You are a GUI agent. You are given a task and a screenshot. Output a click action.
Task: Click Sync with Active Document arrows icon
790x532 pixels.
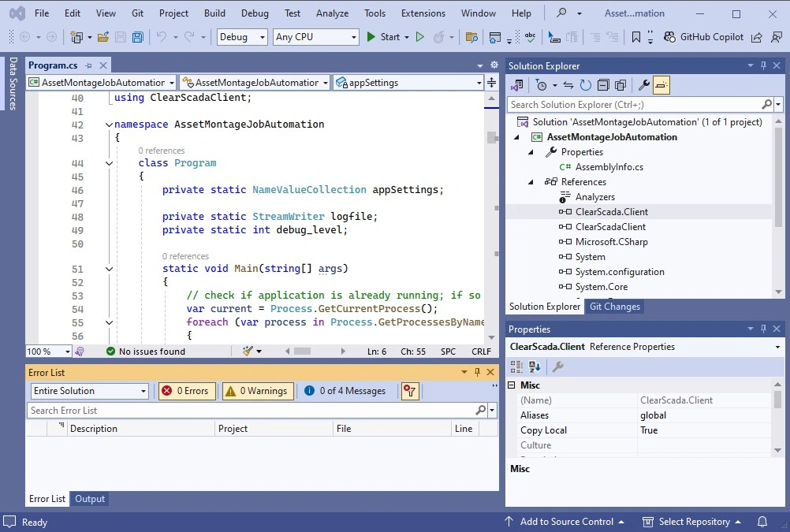coord(568,85)
